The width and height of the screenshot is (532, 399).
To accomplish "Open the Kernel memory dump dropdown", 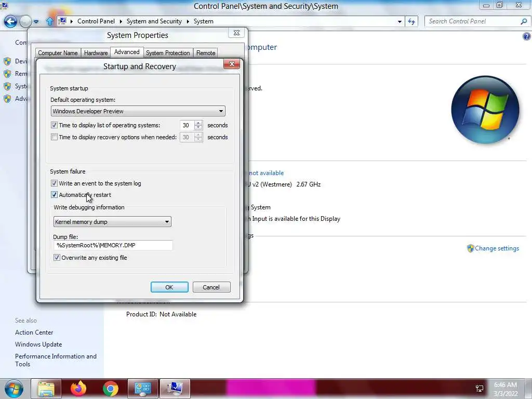I will 112,221.
